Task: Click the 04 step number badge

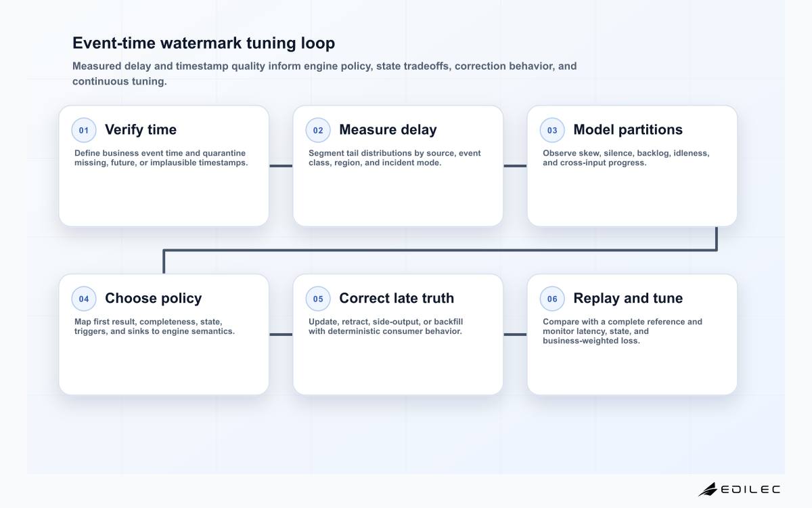Action: pyautogui.click(x=84, y=299)
